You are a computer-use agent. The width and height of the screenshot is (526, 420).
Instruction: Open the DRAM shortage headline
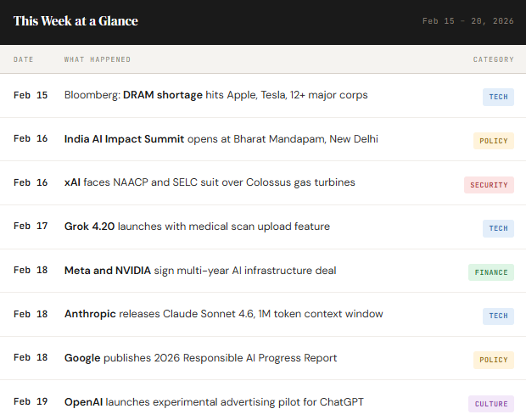pyautogui.click(x=215, y=95)
